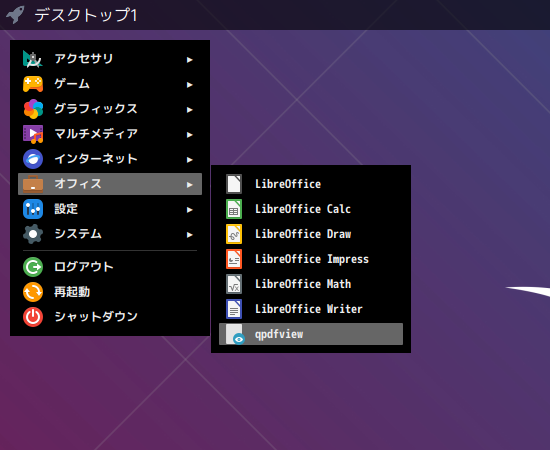Viewport: 550px width, 450px height.
Task: Click the 再起動 orange restart icon
Action: (33, 292)
